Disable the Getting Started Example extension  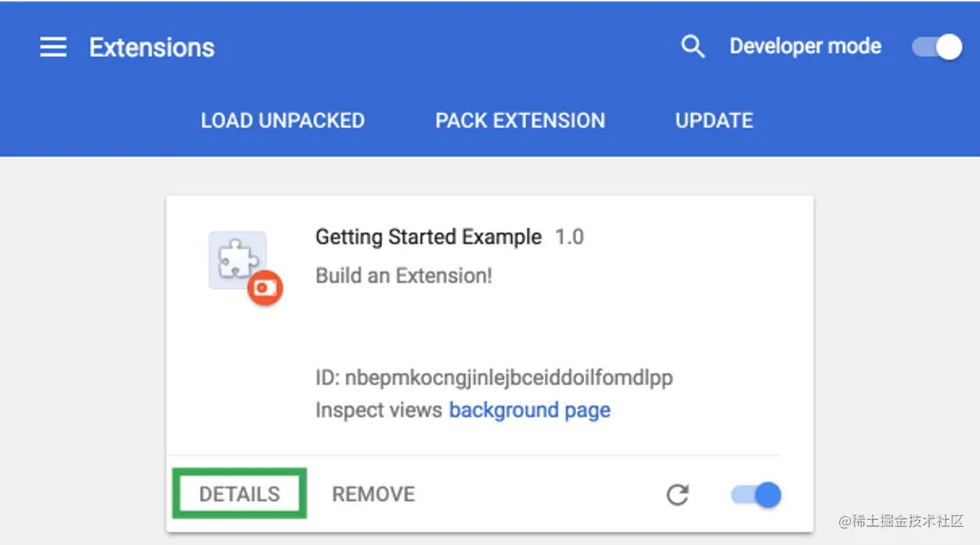[756, 495]
